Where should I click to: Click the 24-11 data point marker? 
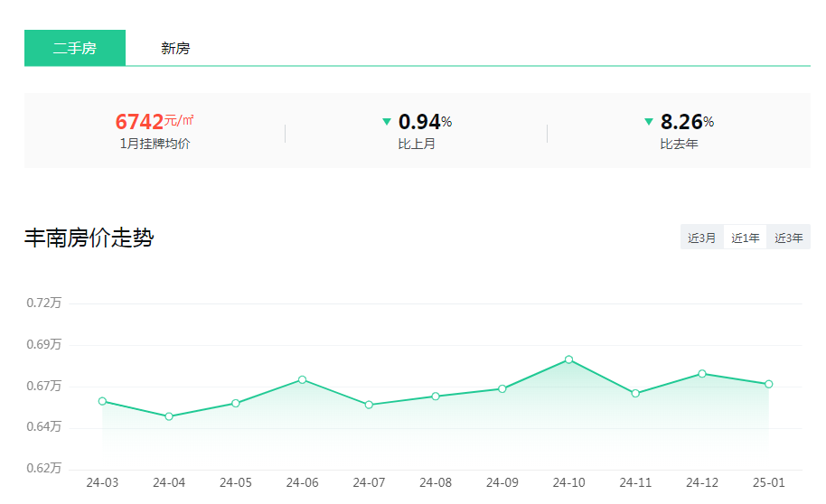pos(635,393)
